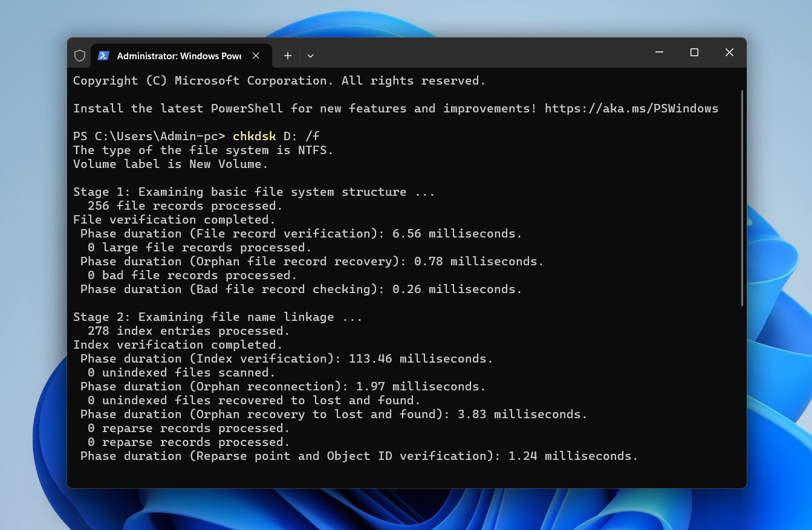
Task: Open a new tab with plus button
Action: [288, 56]
